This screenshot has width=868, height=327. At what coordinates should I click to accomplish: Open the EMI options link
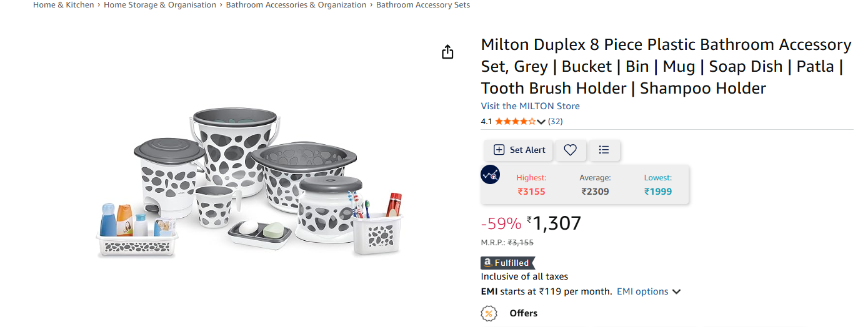642,291
